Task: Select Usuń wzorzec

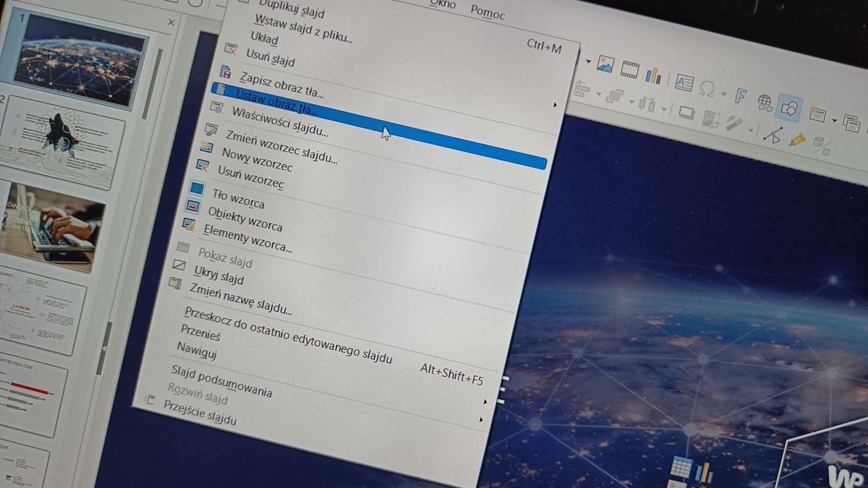Action: [250, 179]
